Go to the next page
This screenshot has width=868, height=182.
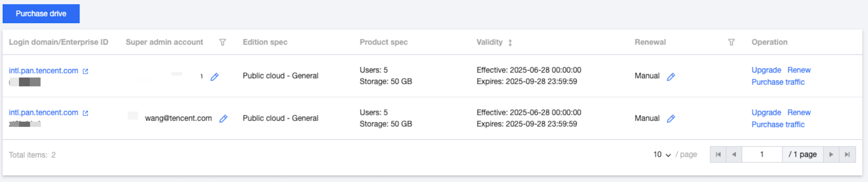coord(831,154)
